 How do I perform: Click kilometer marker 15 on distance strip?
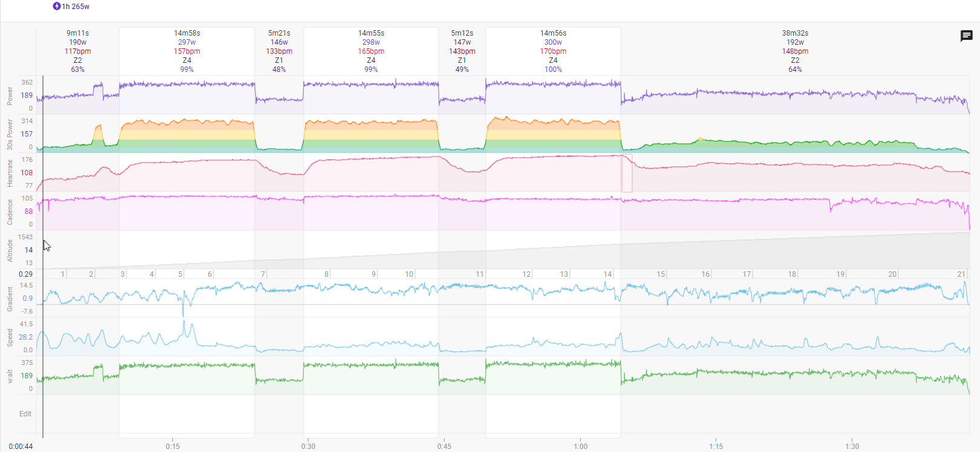661,274
